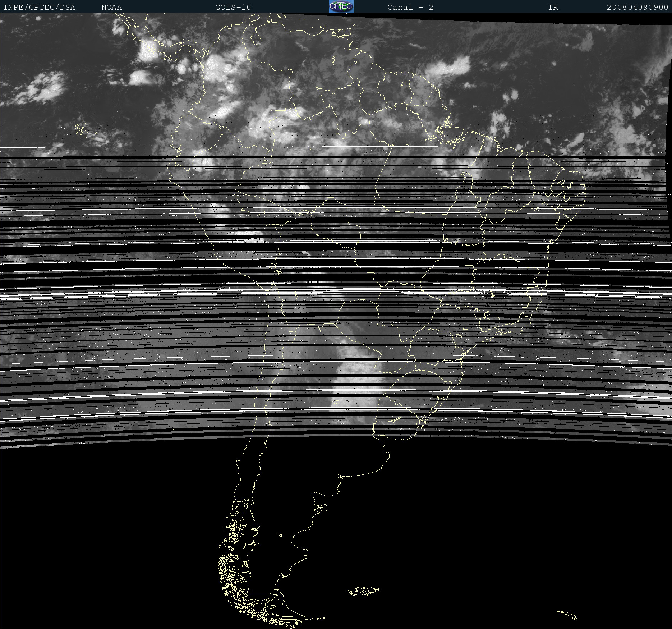Click the CPTEC logo in header

[x=341, y=6]
